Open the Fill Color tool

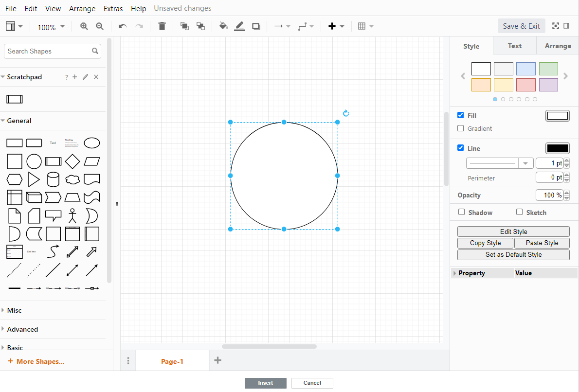(x=223, y=26)
